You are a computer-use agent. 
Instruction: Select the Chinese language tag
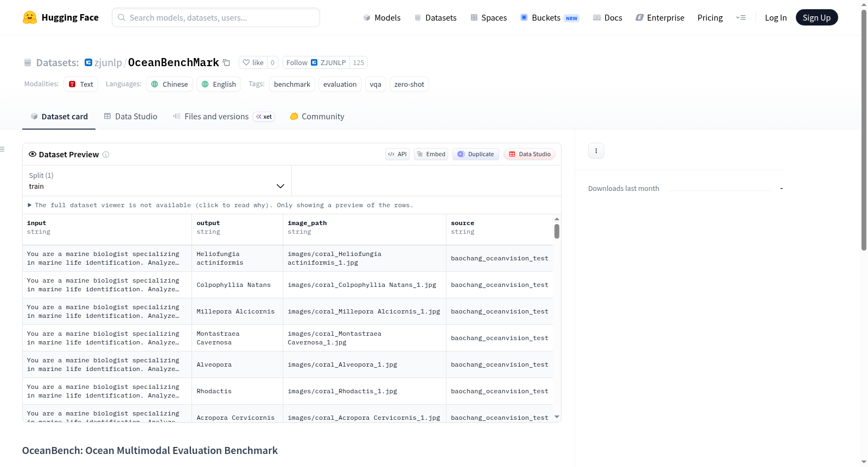click(x=169, y=84)
